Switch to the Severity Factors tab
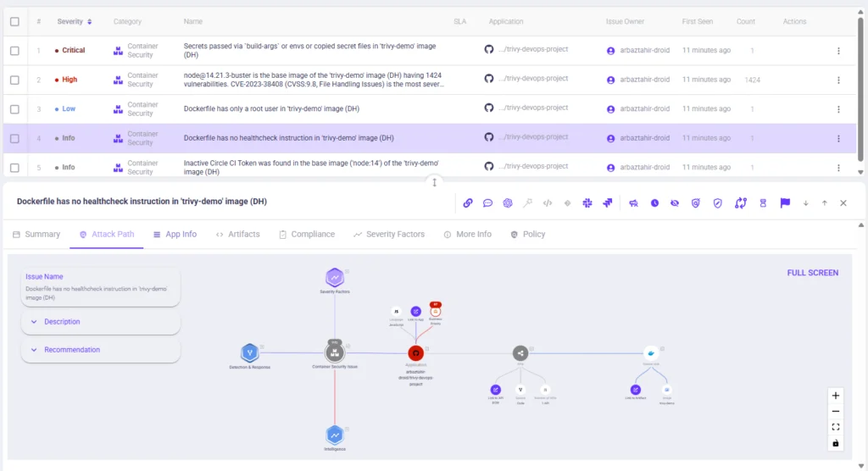The image size is (868, 471). [x=389, y=234]
